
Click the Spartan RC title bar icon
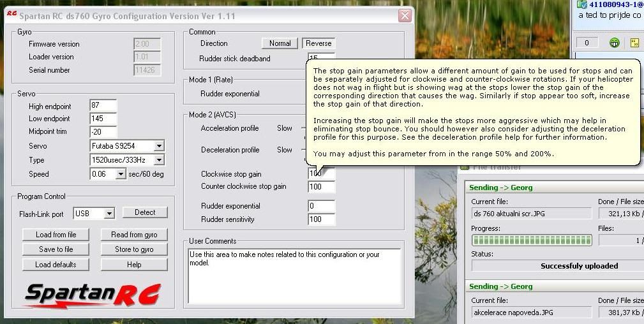click(x=11, y=16)
